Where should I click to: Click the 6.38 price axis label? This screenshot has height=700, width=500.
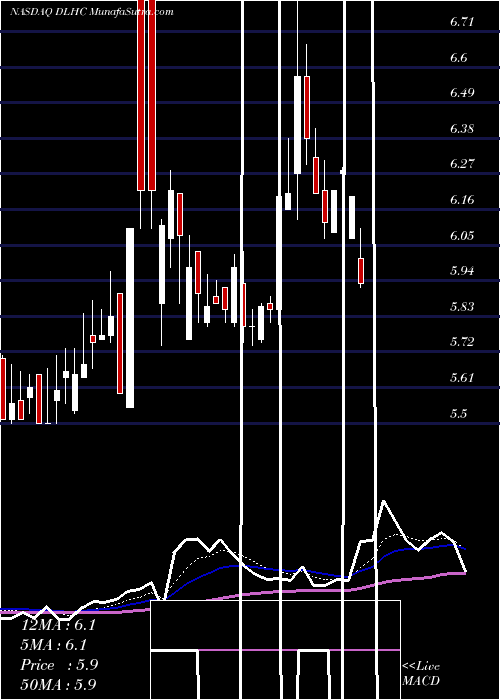point(462,128)
